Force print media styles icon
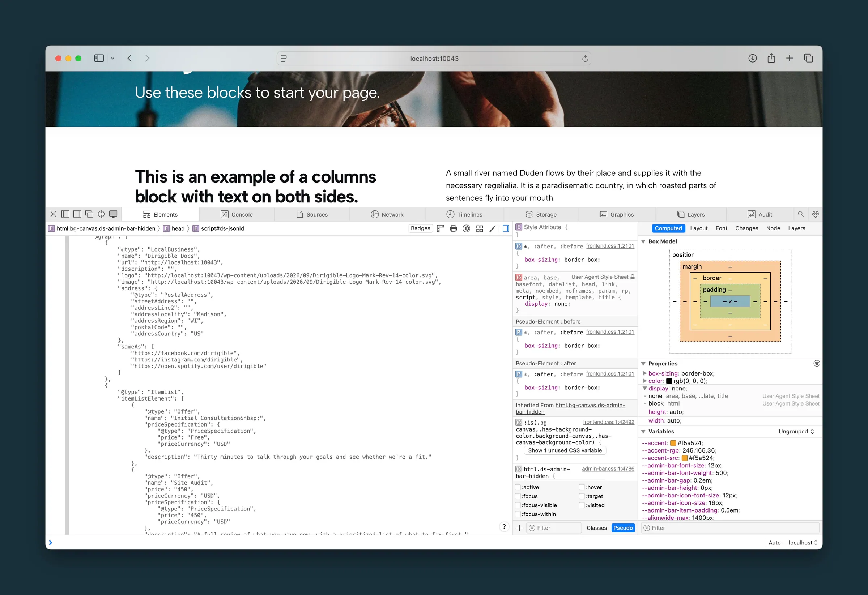 [x=454, y=228]
